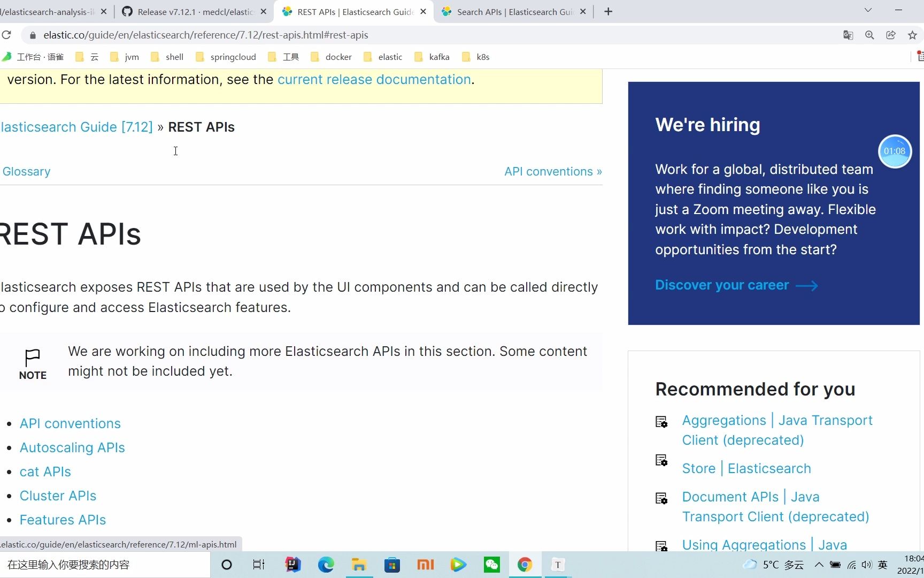The image size is (924, 578).
Task: Click the share page icon
Action: pos(891,35)
